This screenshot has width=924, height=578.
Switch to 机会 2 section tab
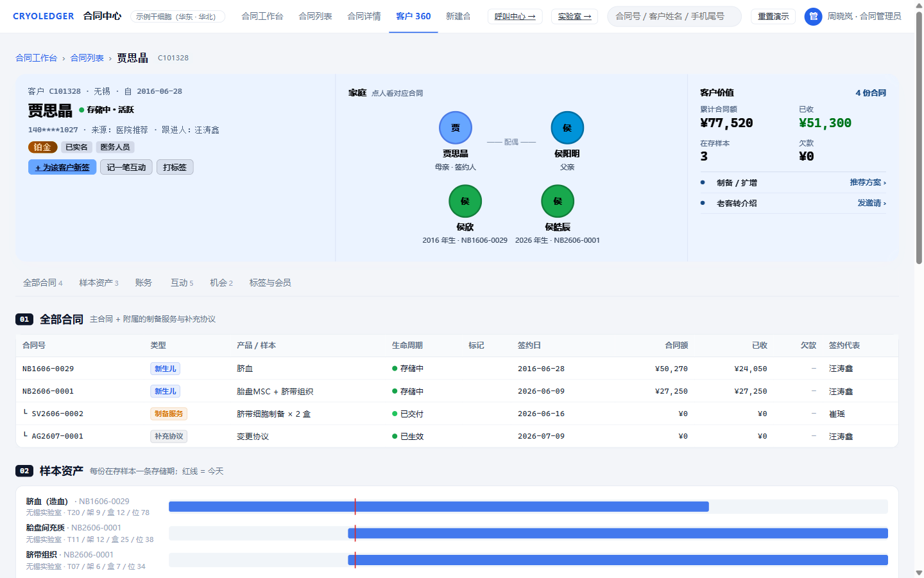(x=221, y=283)
